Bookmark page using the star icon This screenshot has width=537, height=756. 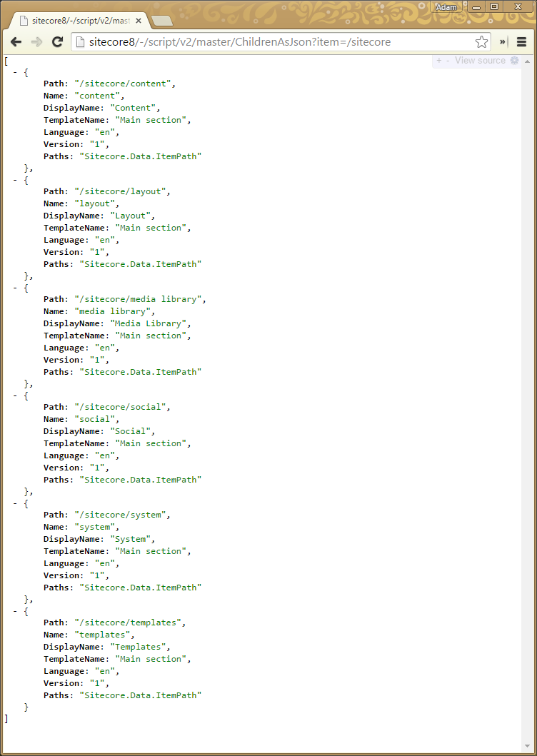click(481, 42)
